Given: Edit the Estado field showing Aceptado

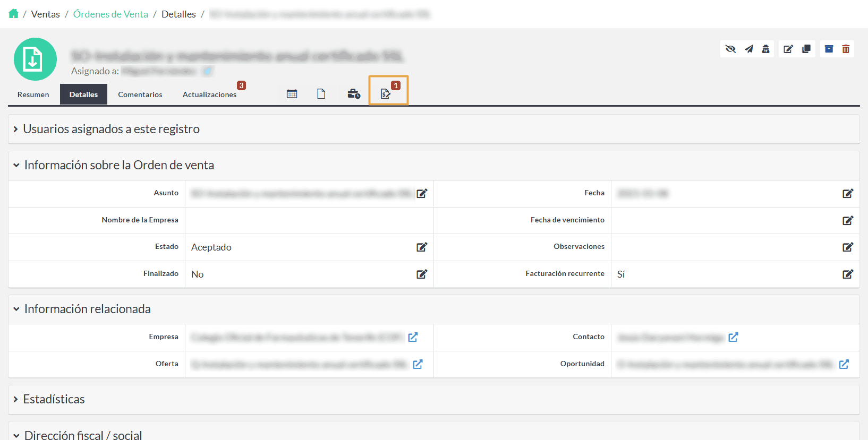Looking at the screenshot, I should tap(422, 247).
